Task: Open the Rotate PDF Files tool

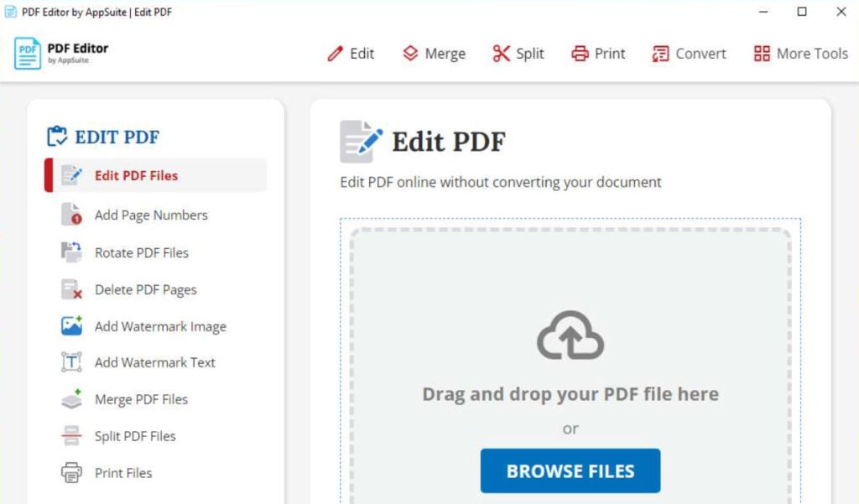Action: tap(140, 252)
